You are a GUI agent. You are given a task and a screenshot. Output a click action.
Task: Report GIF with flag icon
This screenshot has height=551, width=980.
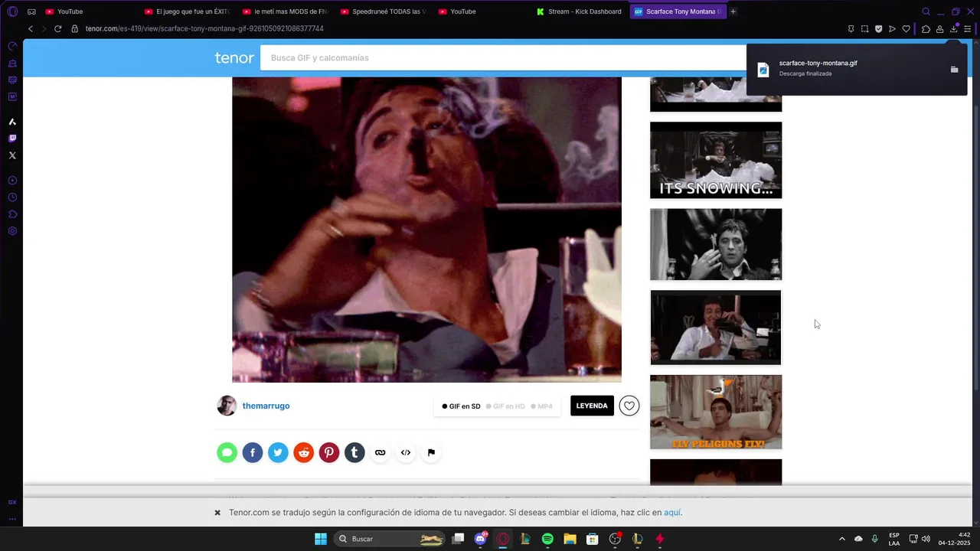(x=431, y=452)
